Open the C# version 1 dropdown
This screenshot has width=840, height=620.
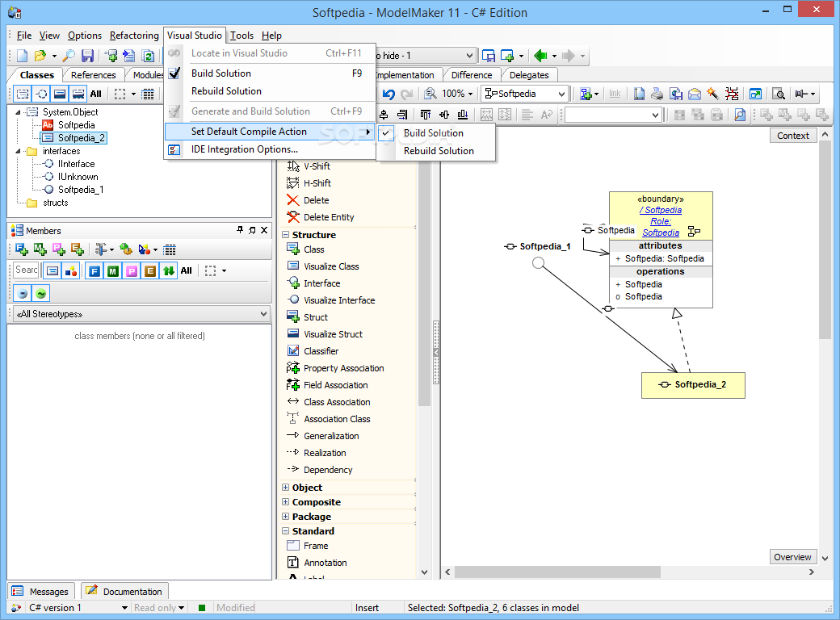tap(125, 608)
